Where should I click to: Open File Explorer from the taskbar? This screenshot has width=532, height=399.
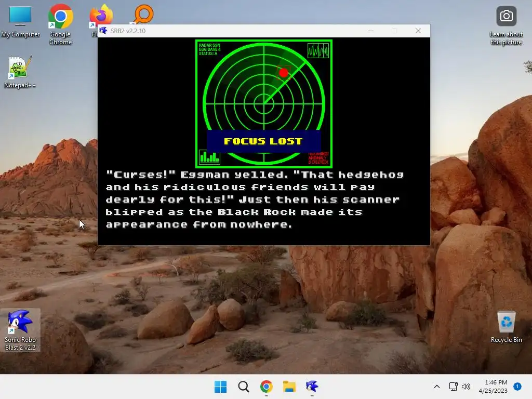289,387
